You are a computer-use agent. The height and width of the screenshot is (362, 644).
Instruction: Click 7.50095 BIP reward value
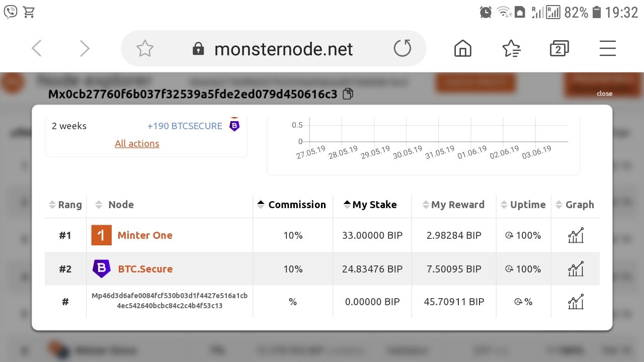[454, 269]
